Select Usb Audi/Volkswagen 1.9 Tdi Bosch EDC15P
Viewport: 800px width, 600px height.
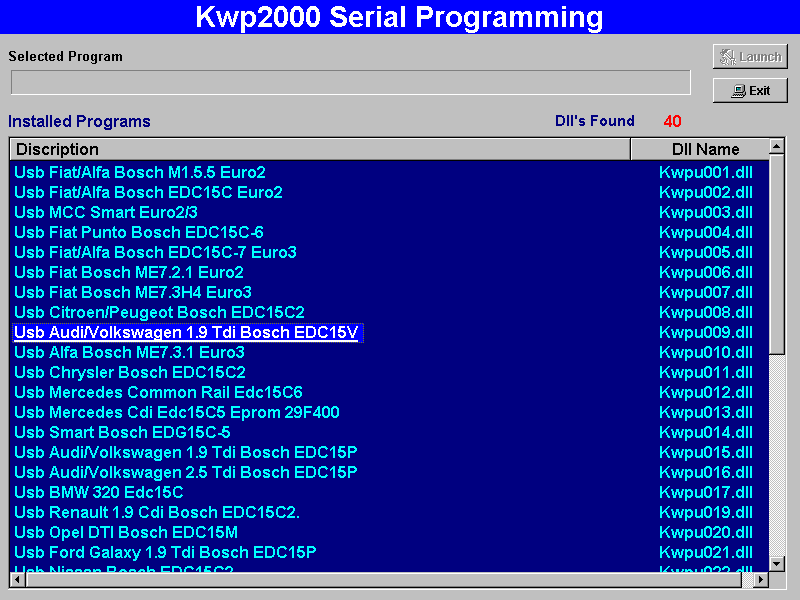pyautogui.click(x=186, y=453)
